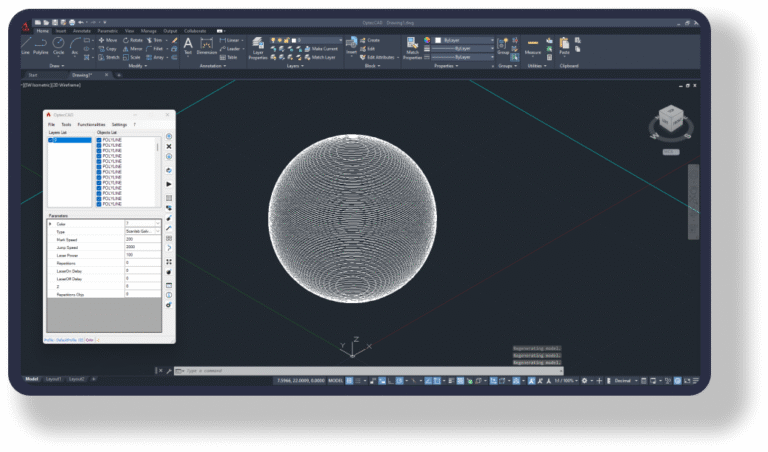Click the X delete icon in OptecCAD sidebar
Image resolution: width=768 pixels, height=452 pixels.
[169, 146]
